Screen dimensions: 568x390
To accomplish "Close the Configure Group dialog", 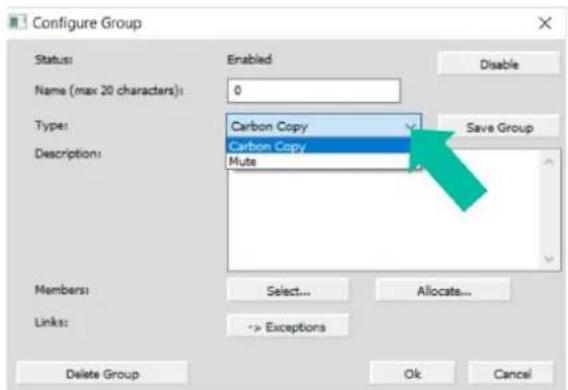I will [x=545, y=23].
